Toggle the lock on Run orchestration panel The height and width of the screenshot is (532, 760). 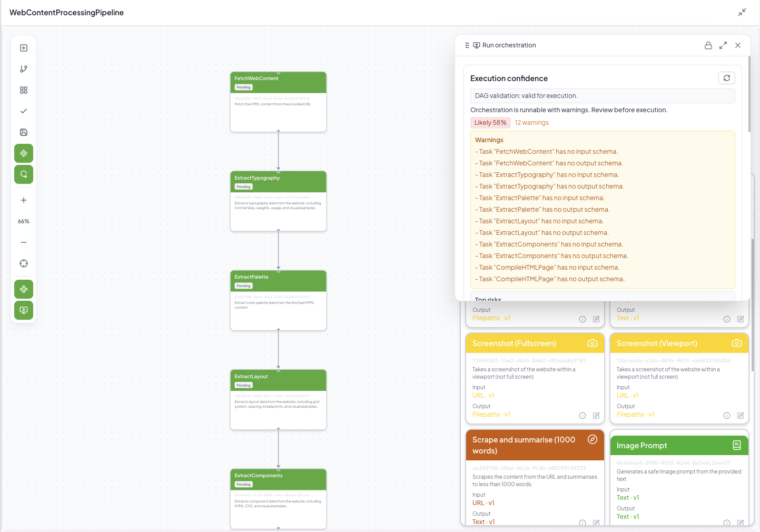pos(708,45)
